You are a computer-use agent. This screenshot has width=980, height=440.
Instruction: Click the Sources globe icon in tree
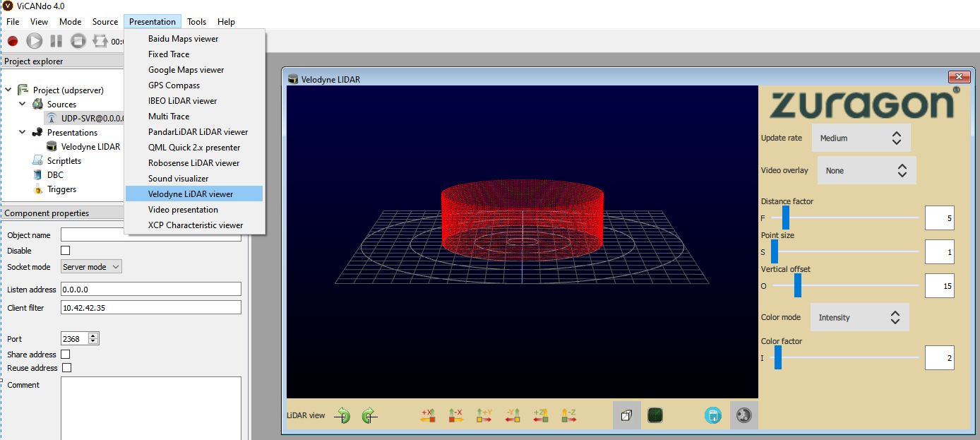37,104
